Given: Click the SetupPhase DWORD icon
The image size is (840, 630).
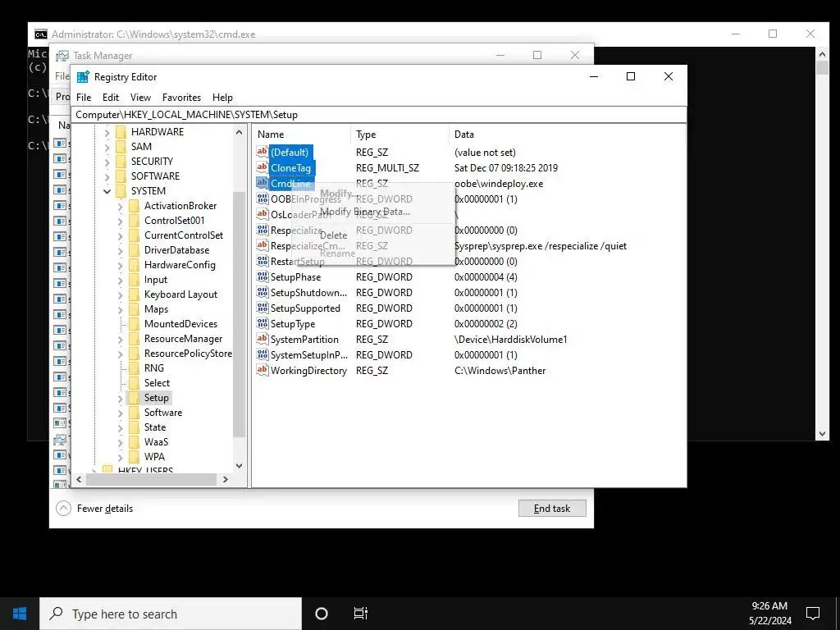Looking at the screenshot, I should click(262, 277).
